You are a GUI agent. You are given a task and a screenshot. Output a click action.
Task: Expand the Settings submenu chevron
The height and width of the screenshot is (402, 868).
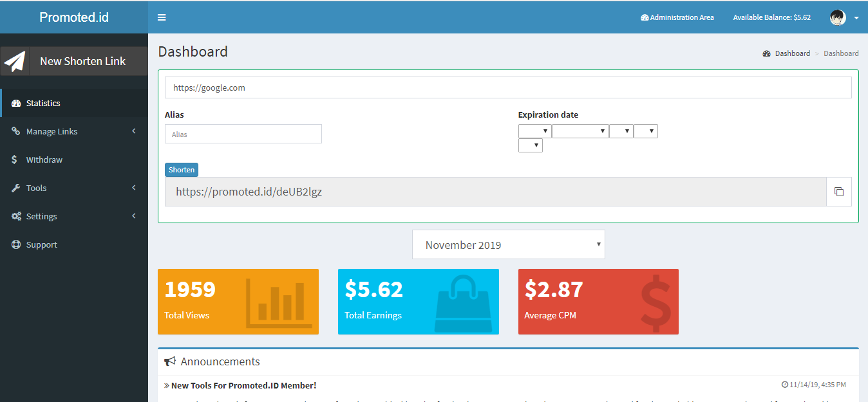(134, 216)
